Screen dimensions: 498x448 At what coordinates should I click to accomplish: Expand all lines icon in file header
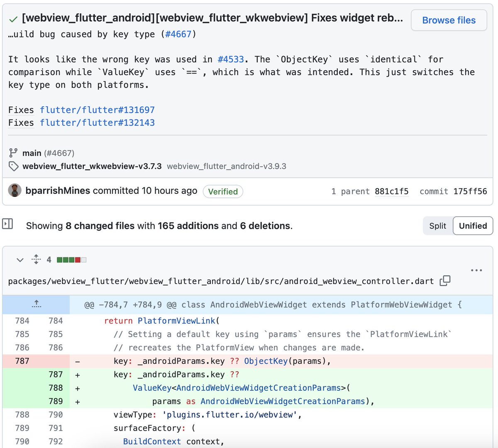tap(36, 259)
